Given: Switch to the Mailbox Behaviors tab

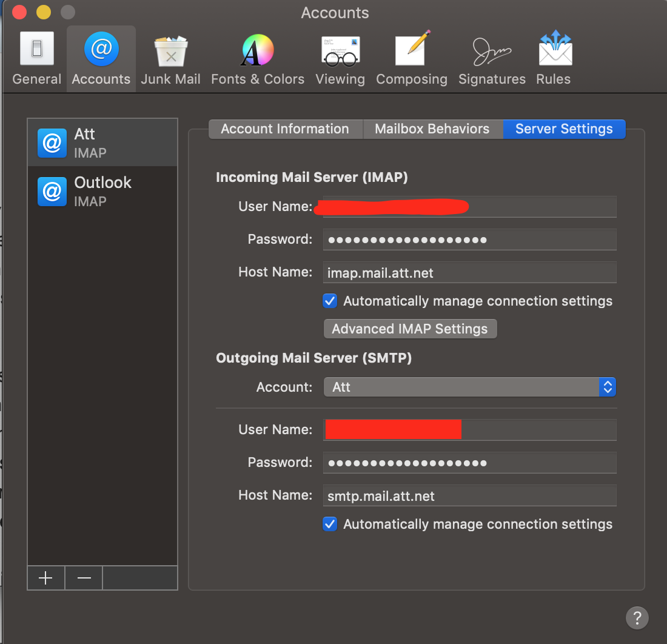Looking at the screenshot, I should 432,129.
